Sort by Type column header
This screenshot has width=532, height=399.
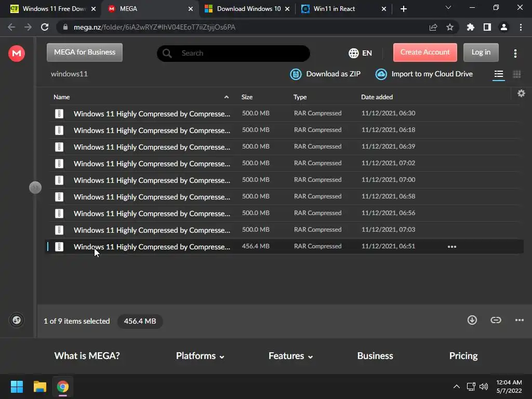coord(300,97)
